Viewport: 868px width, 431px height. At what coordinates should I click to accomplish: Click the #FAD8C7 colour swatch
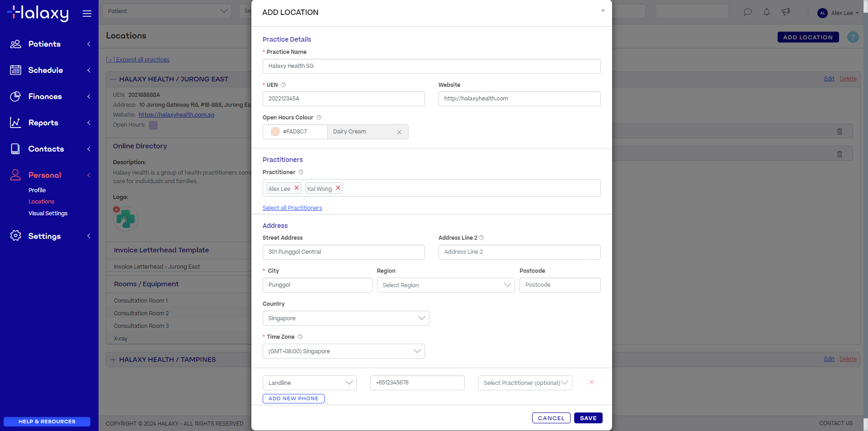[275, 132]
